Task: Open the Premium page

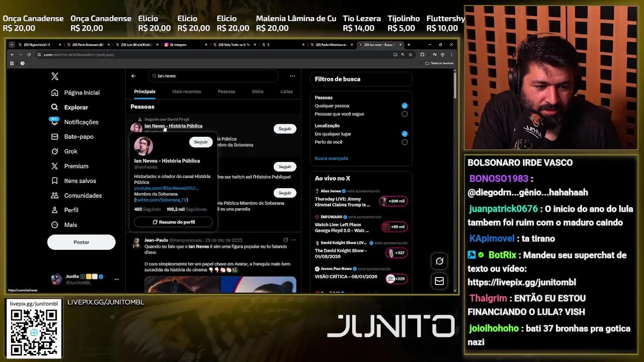Action: pyautogui.click(x=69, y=166)
